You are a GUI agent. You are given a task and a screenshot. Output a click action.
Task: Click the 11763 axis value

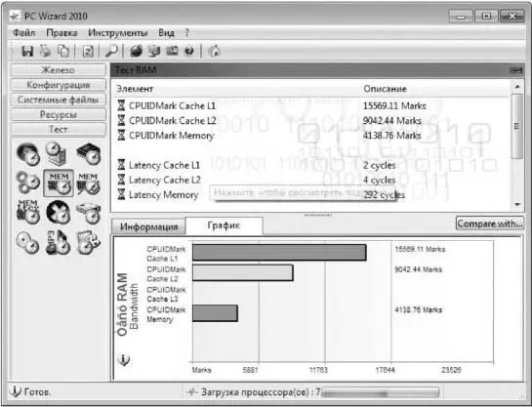[318, 370]
